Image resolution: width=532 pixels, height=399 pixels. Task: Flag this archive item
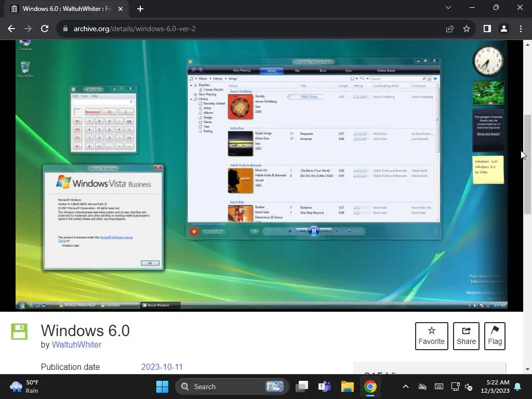pyautogui.click(x=495, y=336)
